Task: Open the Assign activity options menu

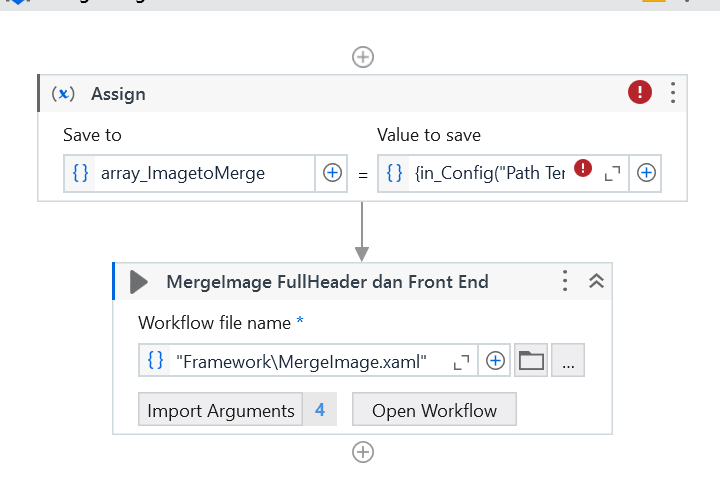Action: (x=673, y=93)
